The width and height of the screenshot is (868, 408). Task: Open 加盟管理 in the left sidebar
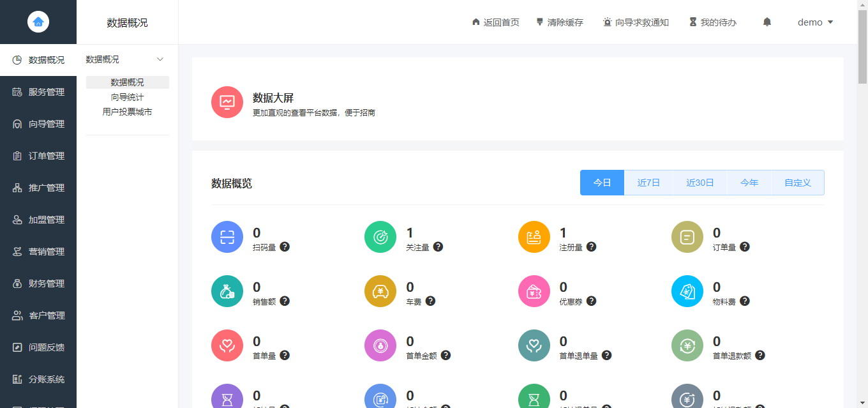tap(38, 220)
